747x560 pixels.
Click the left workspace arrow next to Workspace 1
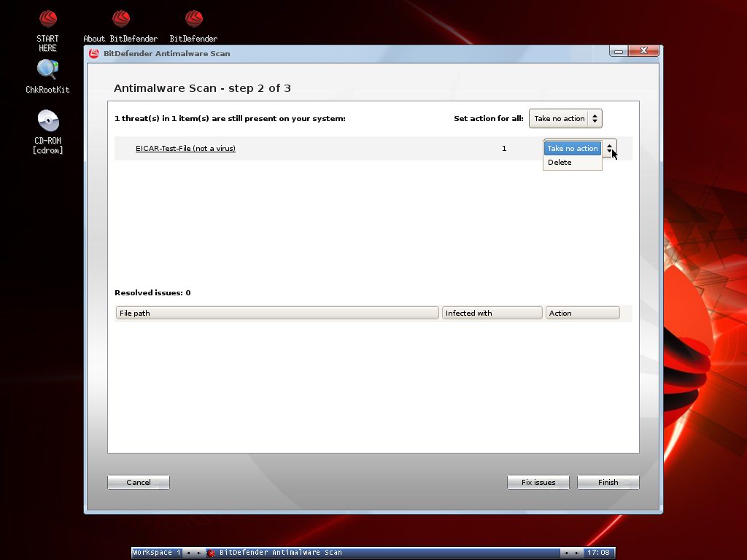(x=188, y=553)
